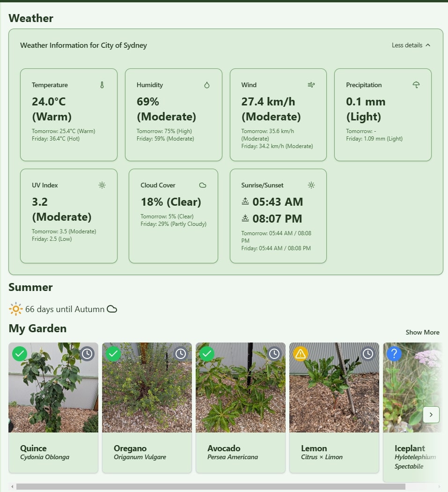This screenshot has width=448, height=492.
Task: Click the warning icon on Lemon card
Action: click(301, 354)
